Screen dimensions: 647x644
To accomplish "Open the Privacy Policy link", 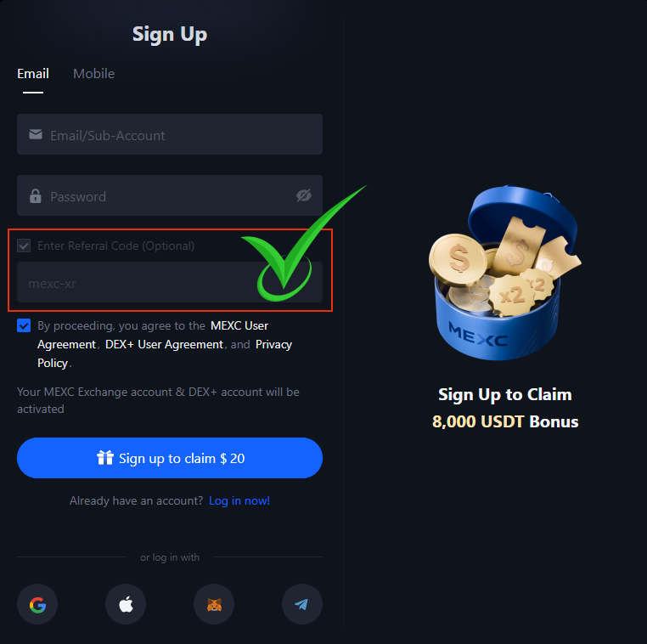I will point(165,353).
